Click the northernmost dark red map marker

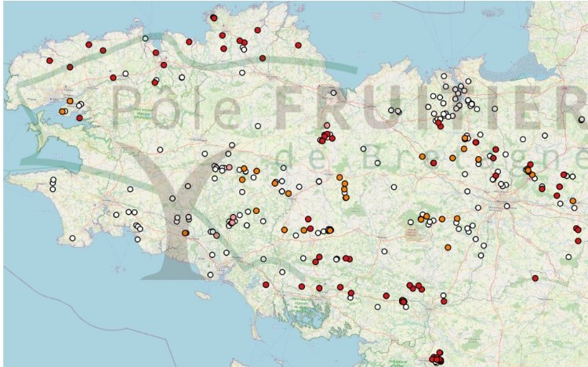click(214, 17)
